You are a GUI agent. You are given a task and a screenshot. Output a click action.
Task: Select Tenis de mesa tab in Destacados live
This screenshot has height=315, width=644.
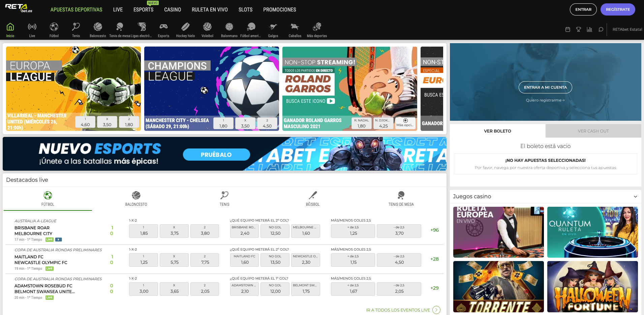tap(401, 199)
